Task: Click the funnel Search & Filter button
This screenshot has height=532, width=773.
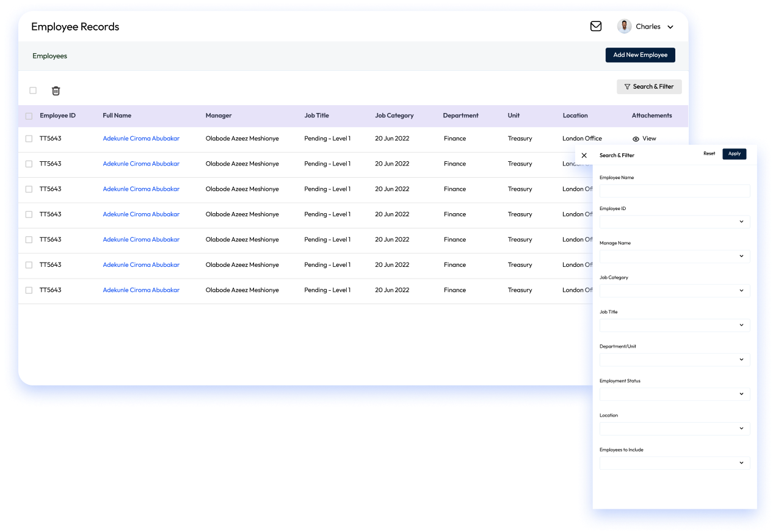Action: [x=649, y=87]
